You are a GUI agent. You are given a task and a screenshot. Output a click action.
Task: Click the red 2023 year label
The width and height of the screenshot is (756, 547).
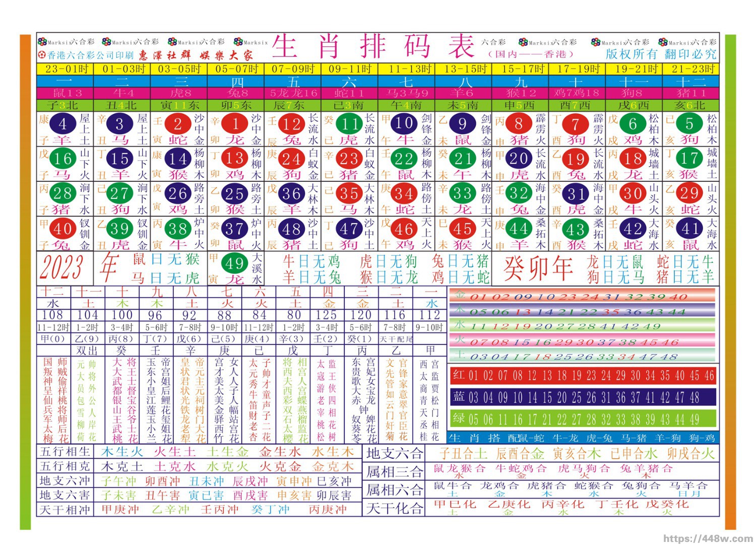61,267
